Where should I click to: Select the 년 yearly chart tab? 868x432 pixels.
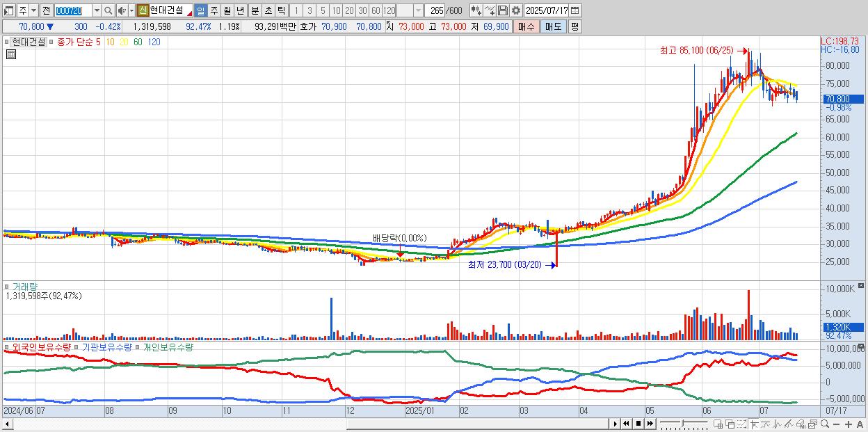[x=240, y=10]
